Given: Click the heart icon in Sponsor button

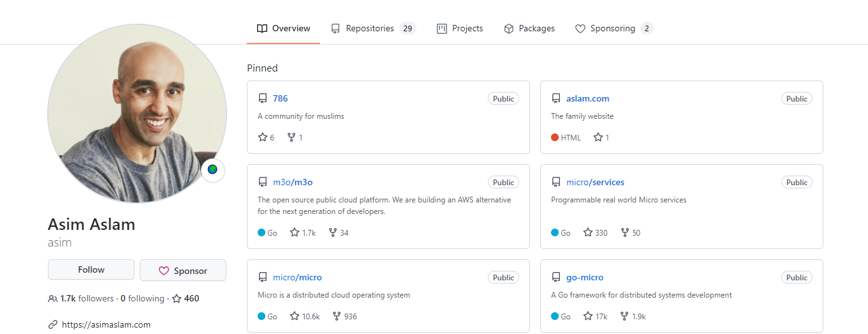Looking at the screenshot, I should [x=164, y=271].
